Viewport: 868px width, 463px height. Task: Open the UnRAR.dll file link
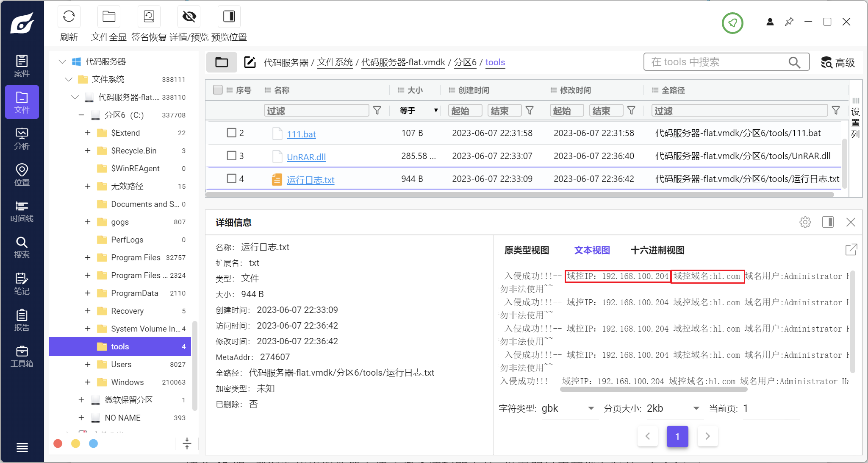click(306, 157)
